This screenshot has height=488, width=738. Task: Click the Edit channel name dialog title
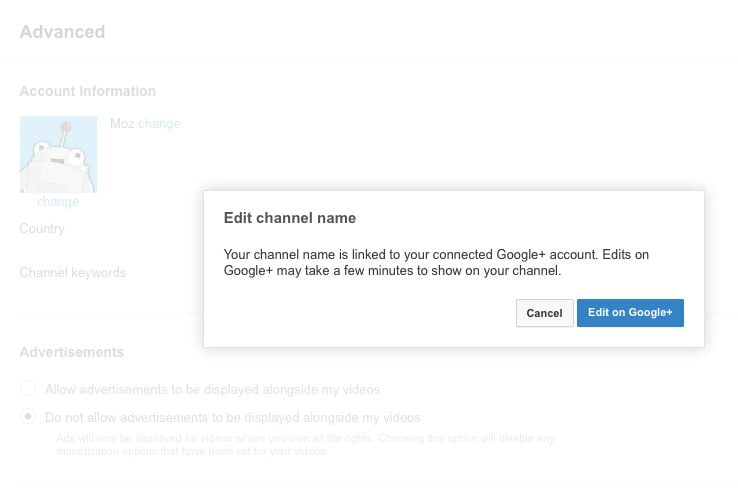(x=290, y=218)
